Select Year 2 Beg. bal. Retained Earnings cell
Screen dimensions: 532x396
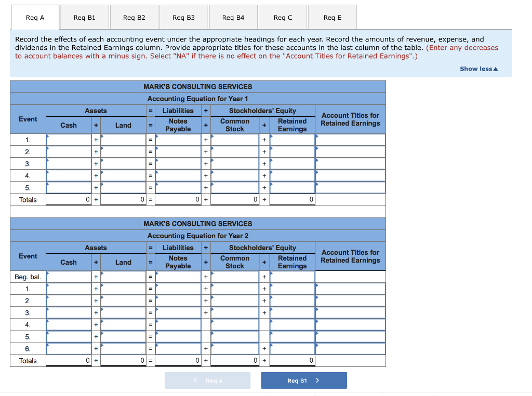[292, 277]
